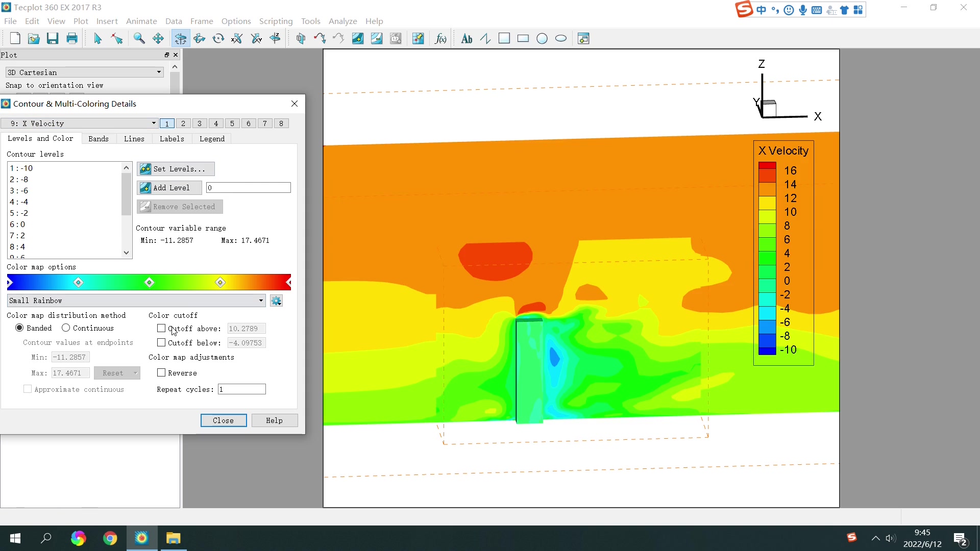Select the Zoom magnifier tool

(139, 38)
